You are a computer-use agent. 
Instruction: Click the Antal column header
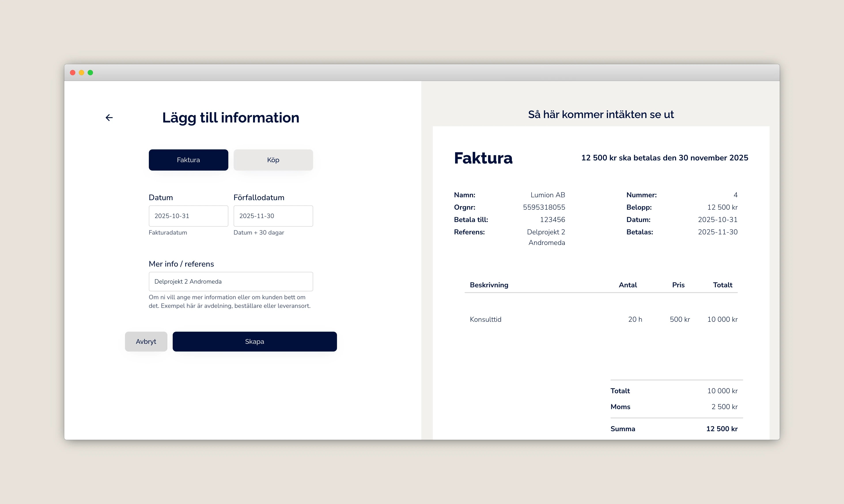(x=627, y=285)
